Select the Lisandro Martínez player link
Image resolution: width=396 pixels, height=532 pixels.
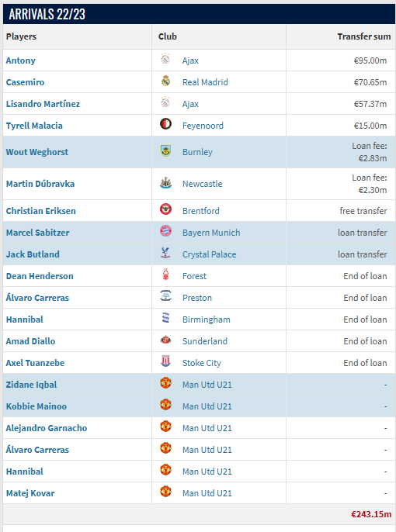click(43, 104)
